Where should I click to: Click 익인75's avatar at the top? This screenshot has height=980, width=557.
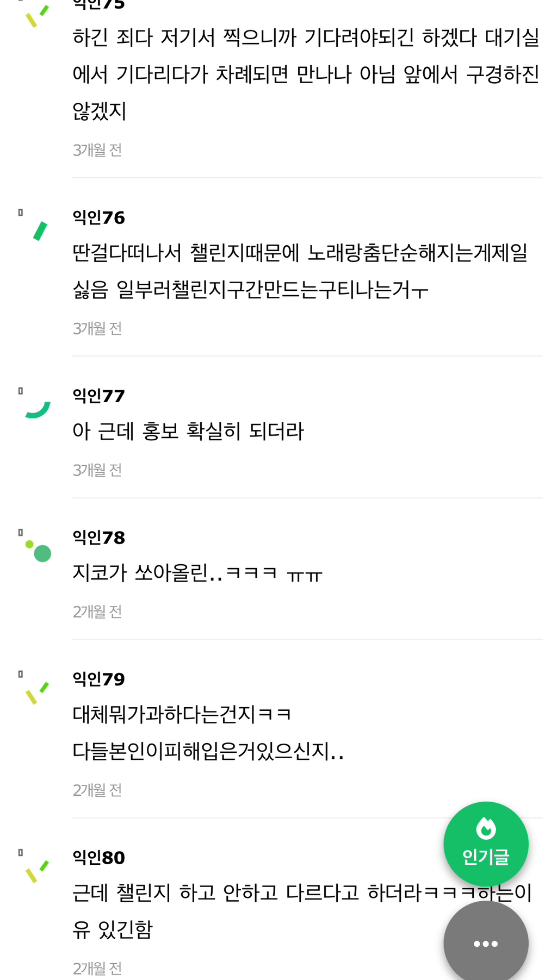[x=38, y=15]
